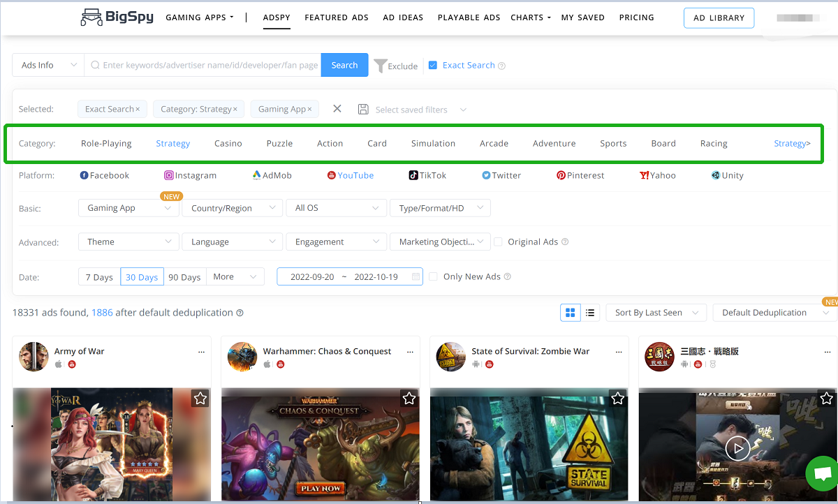Open the Theme dropdown
Screen dimensions: 838x504
point(128,242)
